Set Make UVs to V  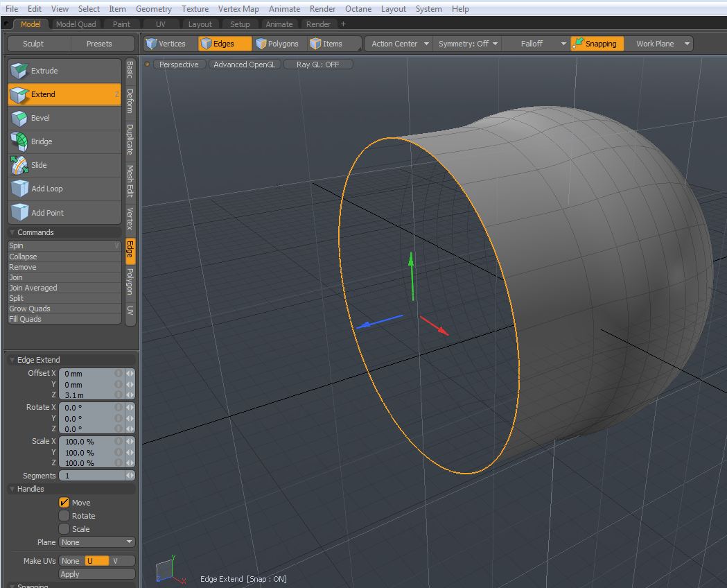point(122,561)
